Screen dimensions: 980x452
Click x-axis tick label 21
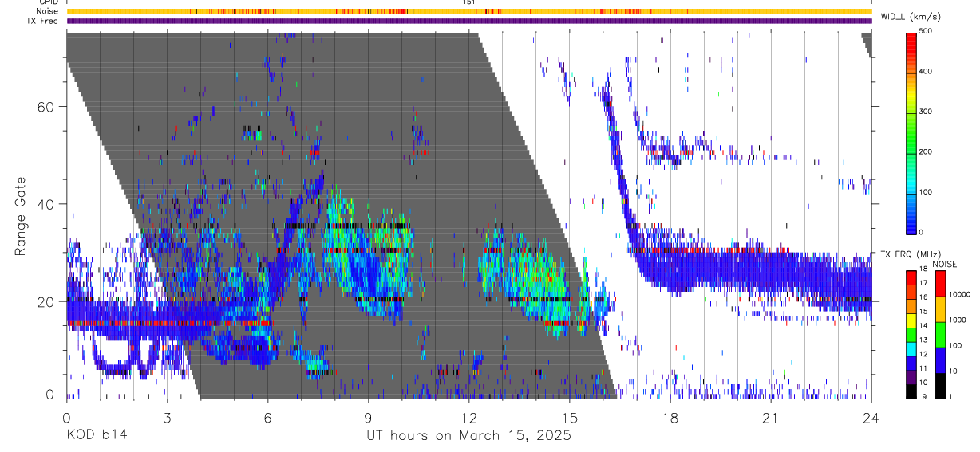(x=770, y=418)
